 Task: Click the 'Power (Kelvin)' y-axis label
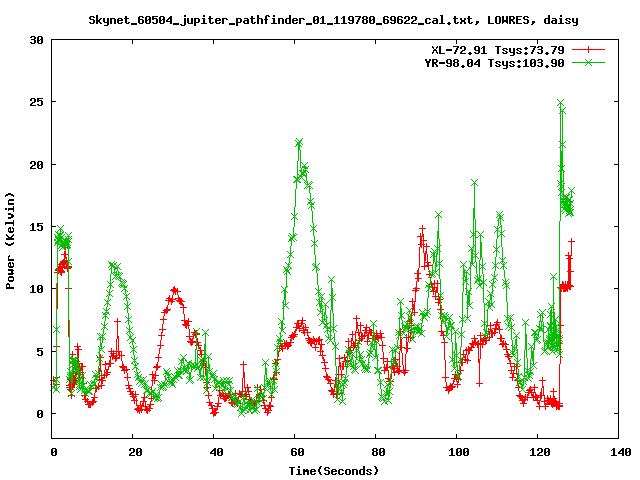tap(10, 241)
